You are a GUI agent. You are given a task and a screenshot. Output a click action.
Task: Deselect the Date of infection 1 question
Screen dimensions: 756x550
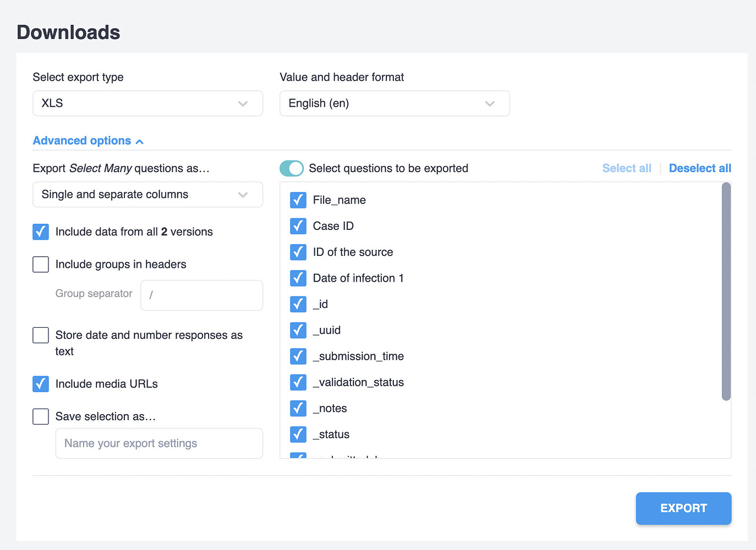pyautogui.click(x=298, y=278)
